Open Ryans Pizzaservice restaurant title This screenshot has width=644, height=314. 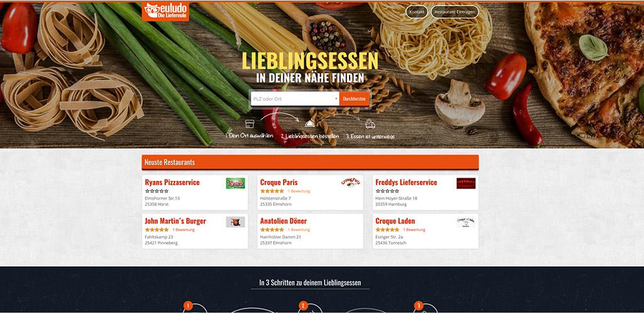click(x=172, y=182)
